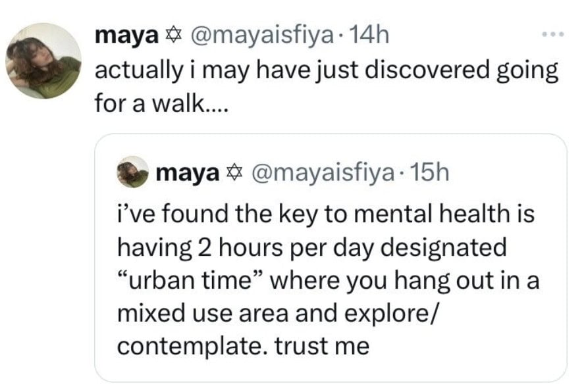Click the small avatar in quoted tweet
This screenshot has width=586, height=392.
[x=132, y=172]
